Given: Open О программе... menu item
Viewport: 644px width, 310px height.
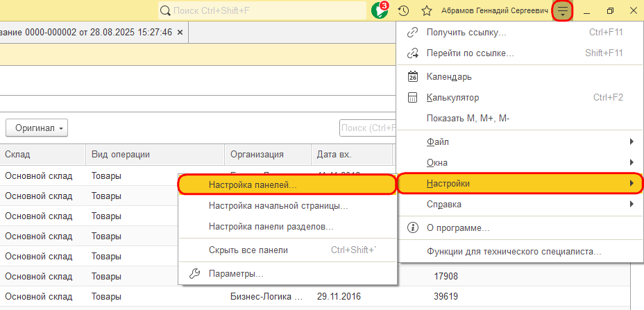Looking at the screenshot, I should click(520, 227).
